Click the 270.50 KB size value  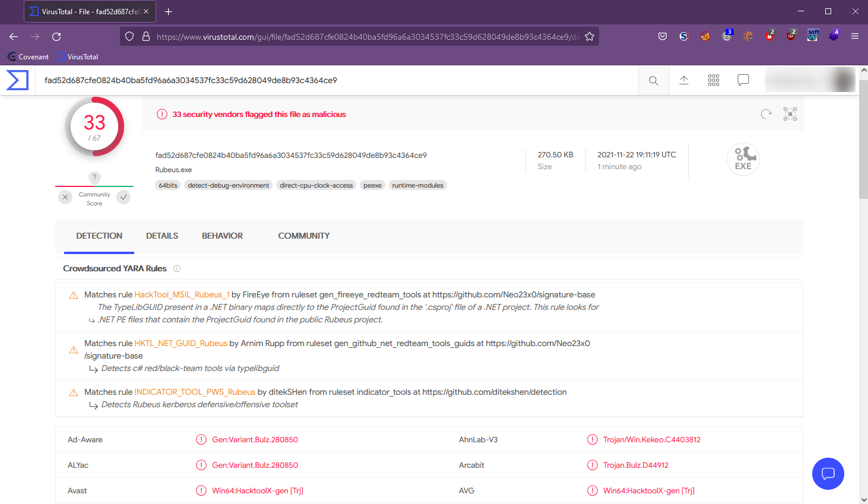(556, 155)
